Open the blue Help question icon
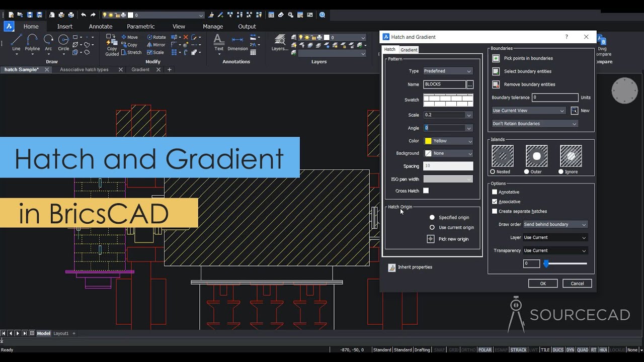644x362 pixels. [323, 15]
